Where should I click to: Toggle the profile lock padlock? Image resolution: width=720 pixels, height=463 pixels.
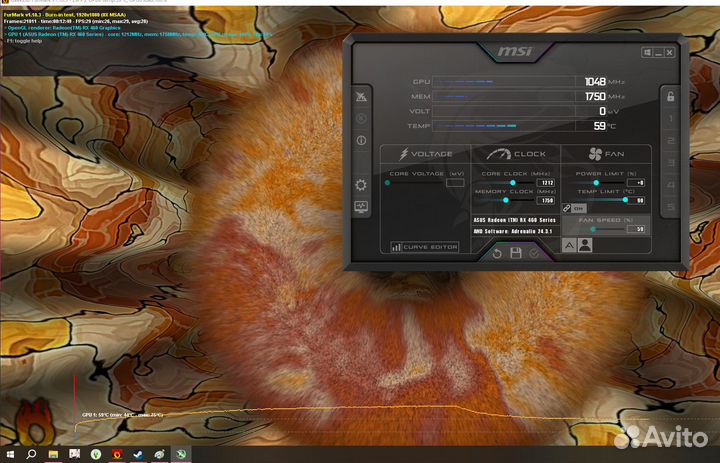[x=670, y=97]
